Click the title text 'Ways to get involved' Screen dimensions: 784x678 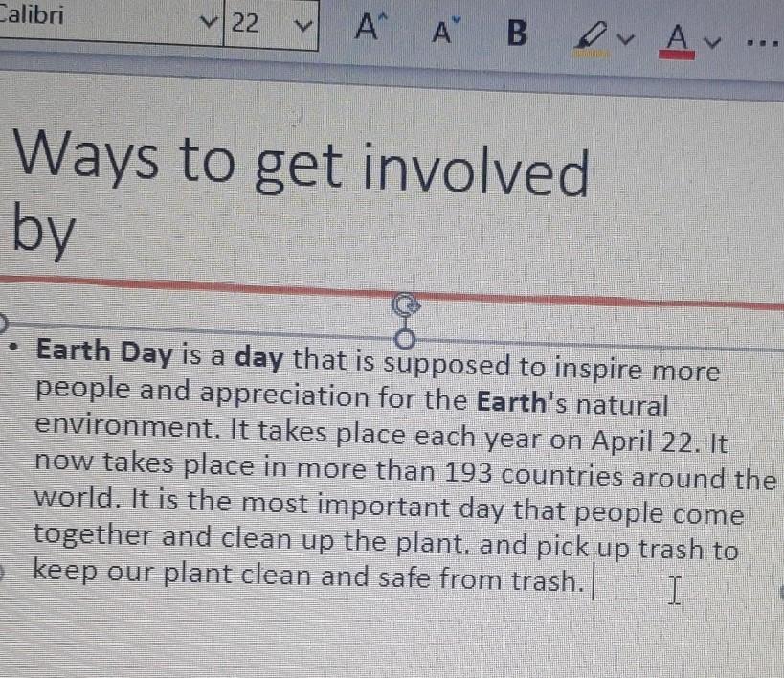[301, 165]
